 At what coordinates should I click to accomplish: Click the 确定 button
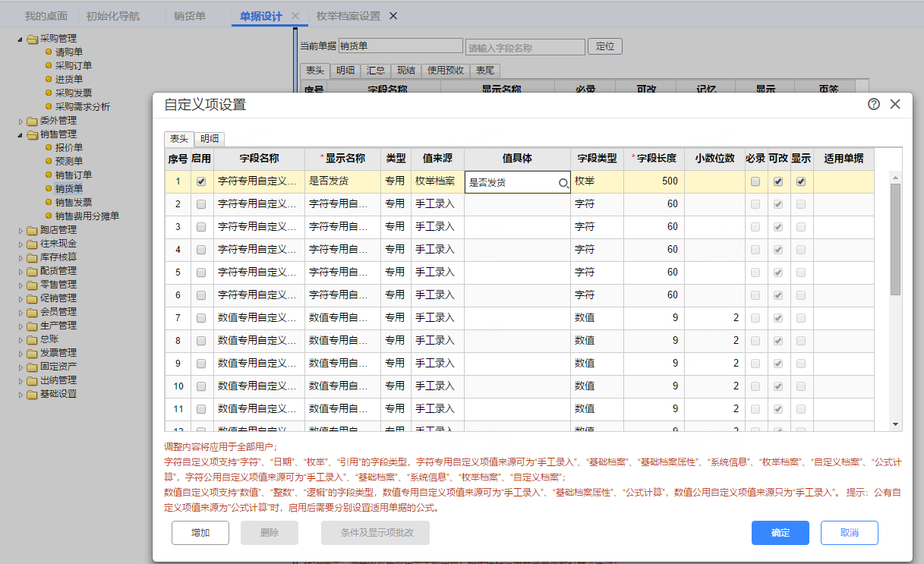tap(781, 533)
